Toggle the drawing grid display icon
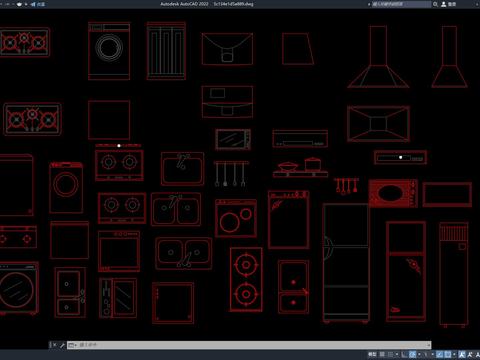Image resolution: width=480 pixels, height=360 pixels. coord(382,354)
